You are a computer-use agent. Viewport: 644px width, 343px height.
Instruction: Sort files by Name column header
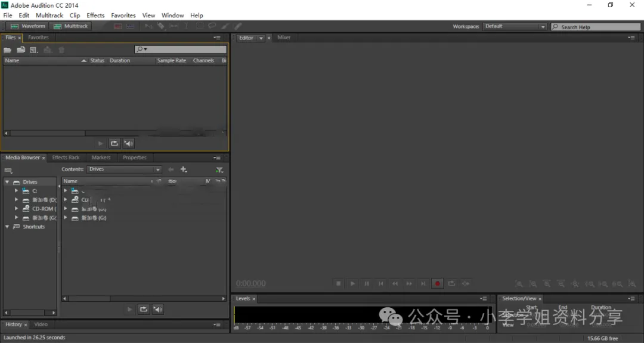(45, 60)
